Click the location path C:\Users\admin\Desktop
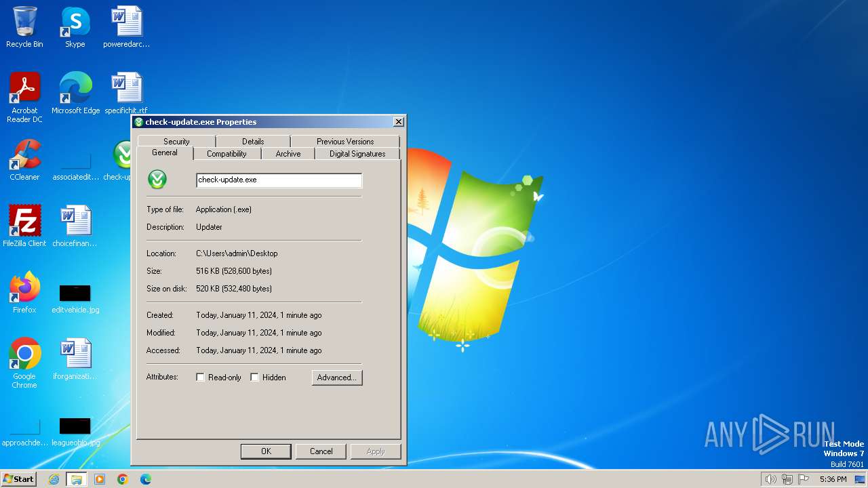This screenshot has width=868, height=488. [x=237, y=253]
